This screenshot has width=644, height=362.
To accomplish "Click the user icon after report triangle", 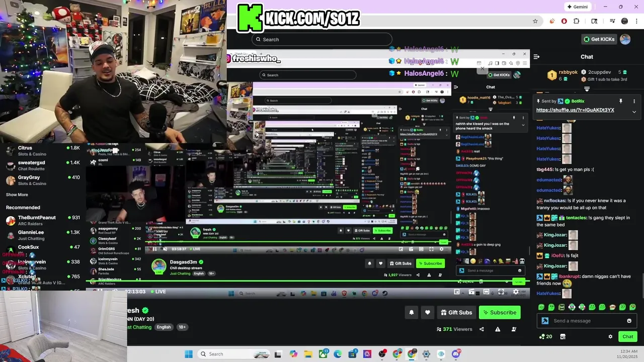I will coord(514,329).
